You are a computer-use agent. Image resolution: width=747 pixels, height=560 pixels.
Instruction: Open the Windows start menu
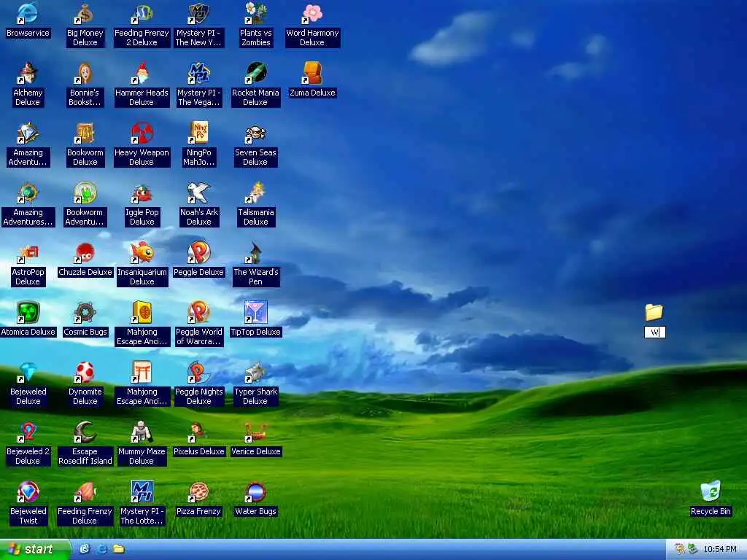[x=34, y=550]
